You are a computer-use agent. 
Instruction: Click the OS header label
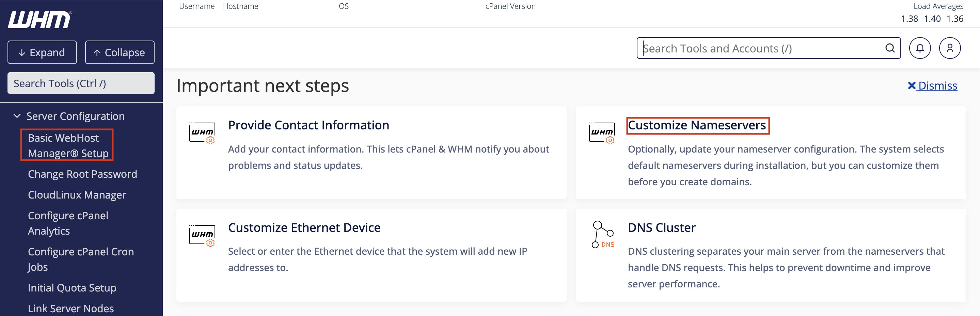tap(344, 6)
